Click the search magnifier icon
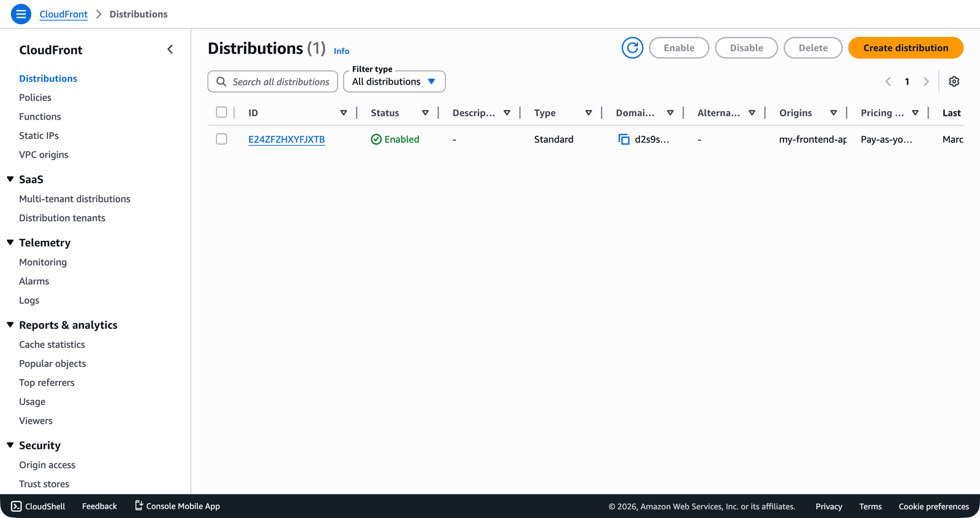Image resolution: width=980 pixels, height=518 pixels. click(221, 81)
